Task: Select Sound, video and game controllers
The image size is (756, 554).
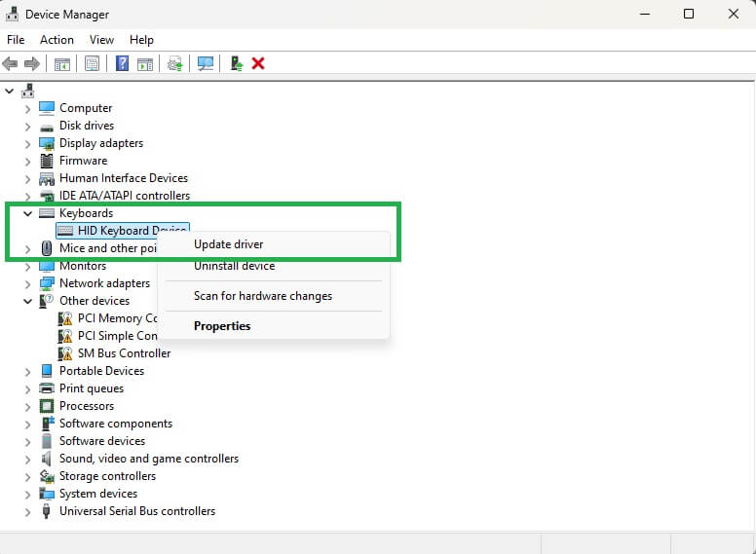Action: 148,459
